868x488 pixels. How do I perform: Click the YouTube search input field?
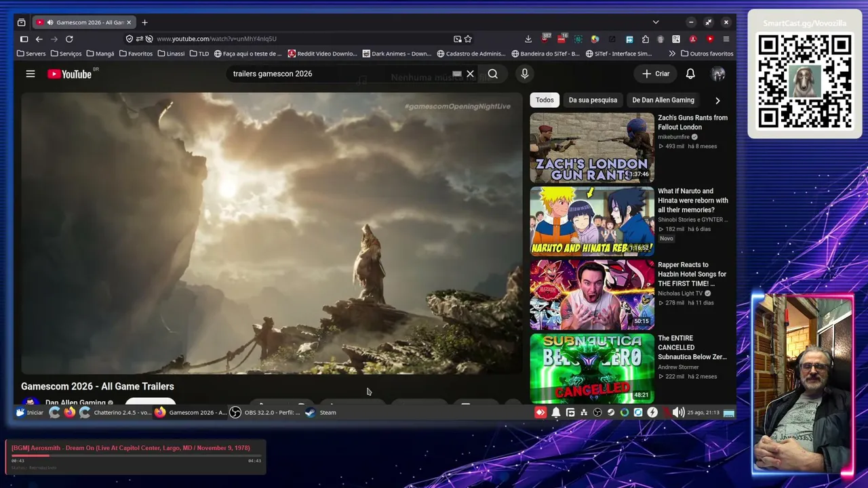coord(339,74)
